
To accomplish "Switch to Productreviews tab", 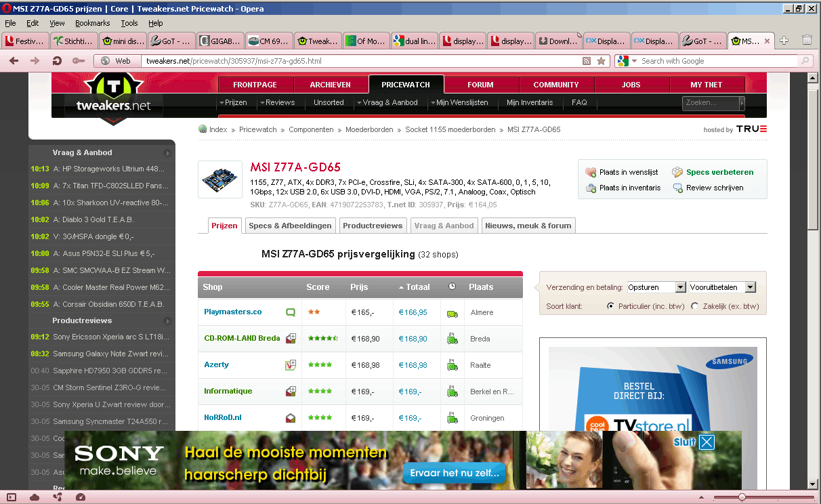I will [x=373, y=226].
